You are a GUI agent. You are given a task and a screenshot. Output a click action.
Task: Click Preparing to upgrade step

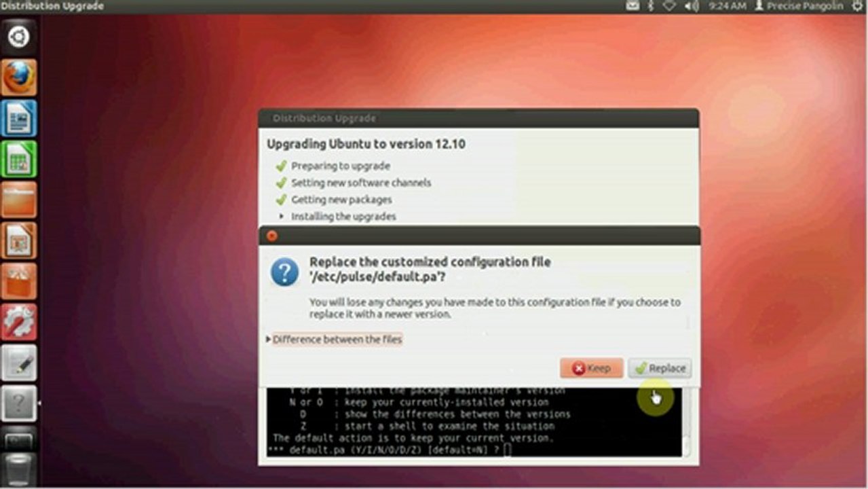click(341, 166)
